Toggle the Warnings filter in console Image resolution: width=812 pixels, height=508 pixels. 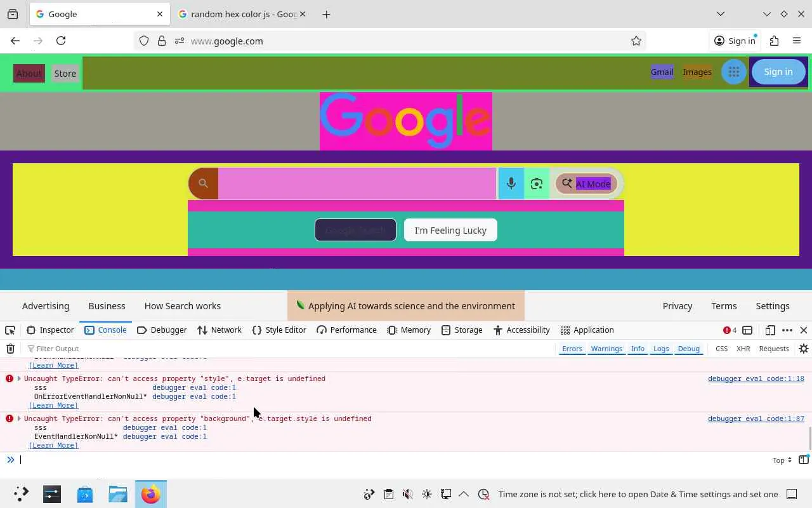click(x=606, y=349)
